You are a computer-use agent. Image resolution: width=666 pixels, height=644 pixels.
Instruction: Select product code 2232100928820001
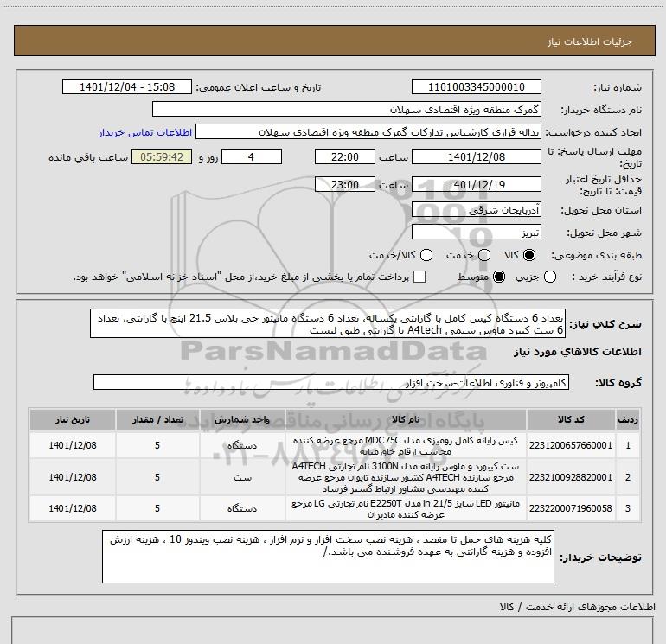tap(571, 477)
